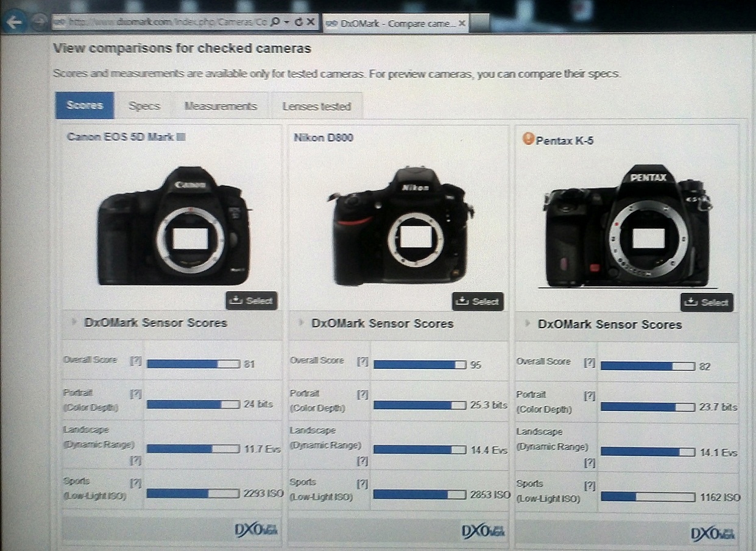
Task: Click Canon's Portrait bar showing 24 bits
Action: 193,404
